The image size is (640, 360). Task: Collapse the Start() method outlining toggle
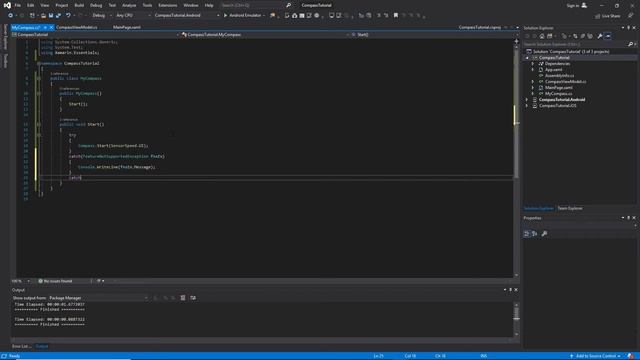click(x=38, y=124)
